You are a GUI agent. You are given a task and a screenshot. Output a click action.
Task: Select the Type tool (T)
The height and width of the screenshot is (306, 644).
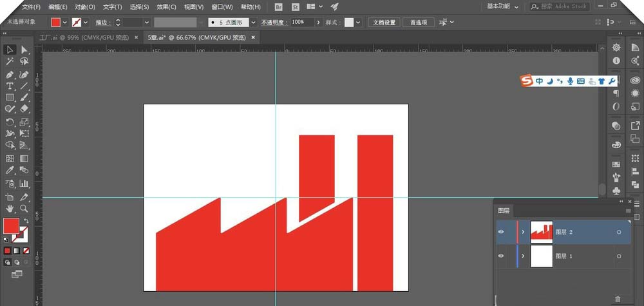coord(10,86)
